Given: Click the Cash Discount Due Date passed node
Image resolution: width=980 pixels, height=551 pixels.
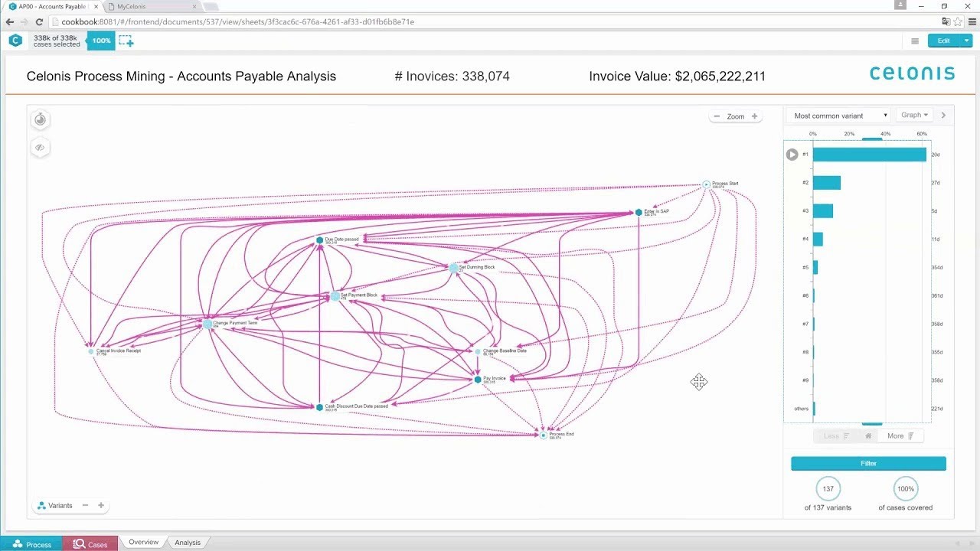Looking at the screenshot, I should 319,407.
